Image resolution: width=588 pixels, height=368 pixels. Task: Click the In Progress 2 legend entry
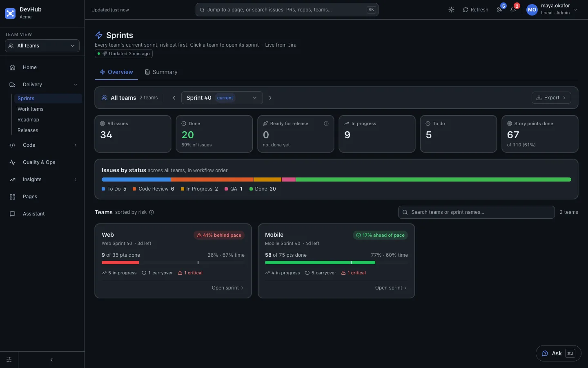199,189
